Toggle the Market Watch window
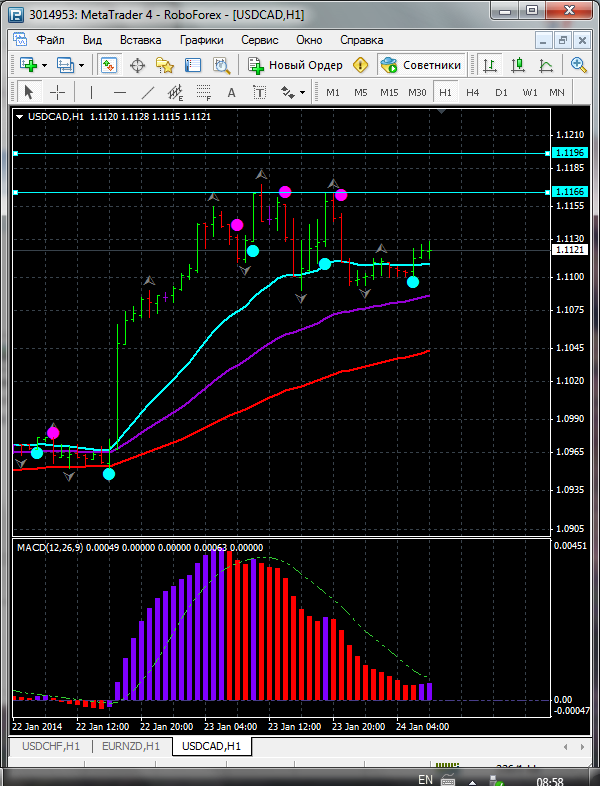The image size is (600, 786). (109, 65)
